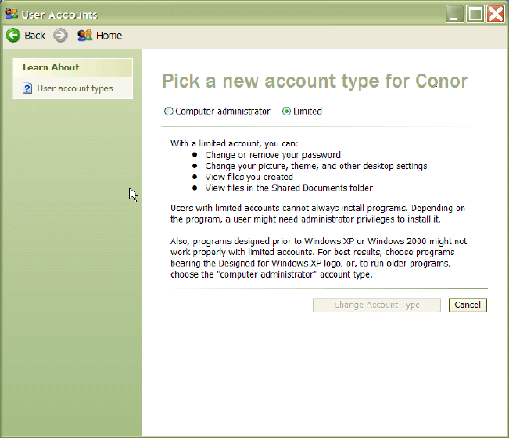Image resolution: width=509 pixels, height=438 pixels.
Task: Click the Back text label
Action: [x=35, y=35]
